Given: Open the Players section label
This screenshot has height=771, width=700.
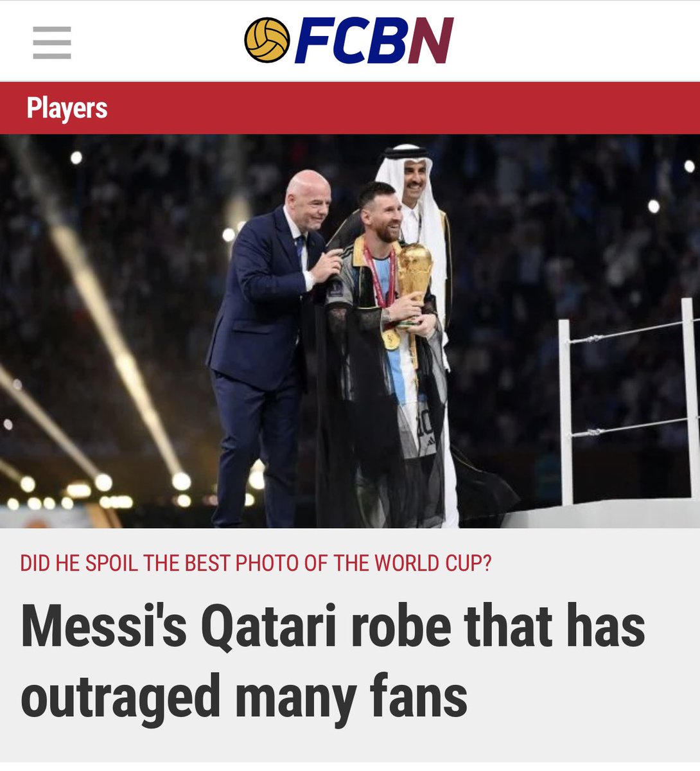Looking at the screenshot, I should click(67, 108).
